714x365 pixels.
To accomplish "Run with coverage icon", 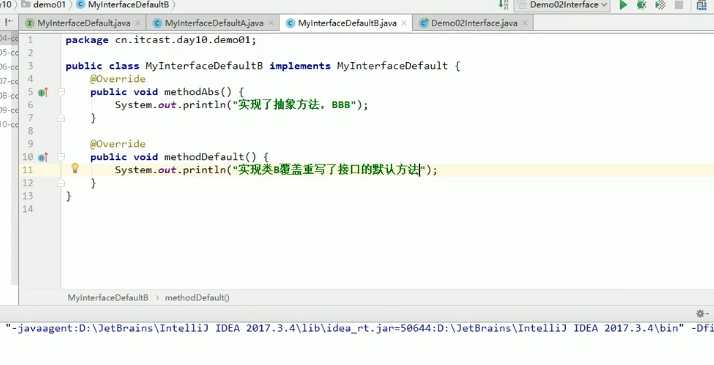I will pos(660,5).
